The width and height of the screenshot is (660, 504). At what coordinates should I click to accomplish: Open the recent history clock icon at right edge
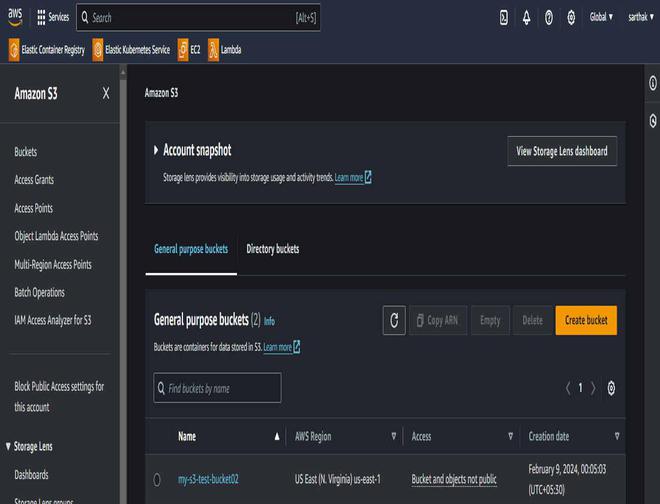[x=652, y=121]
